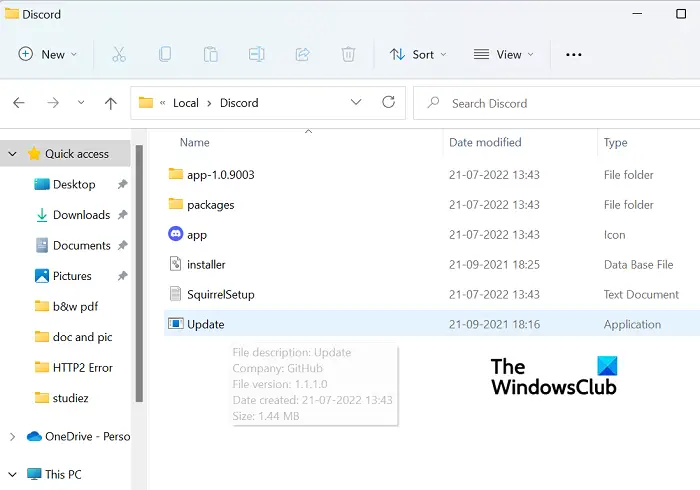Viewport: 700px width, 490px height.
Task: Go forward with the right arrow
Action: [53, 103]
